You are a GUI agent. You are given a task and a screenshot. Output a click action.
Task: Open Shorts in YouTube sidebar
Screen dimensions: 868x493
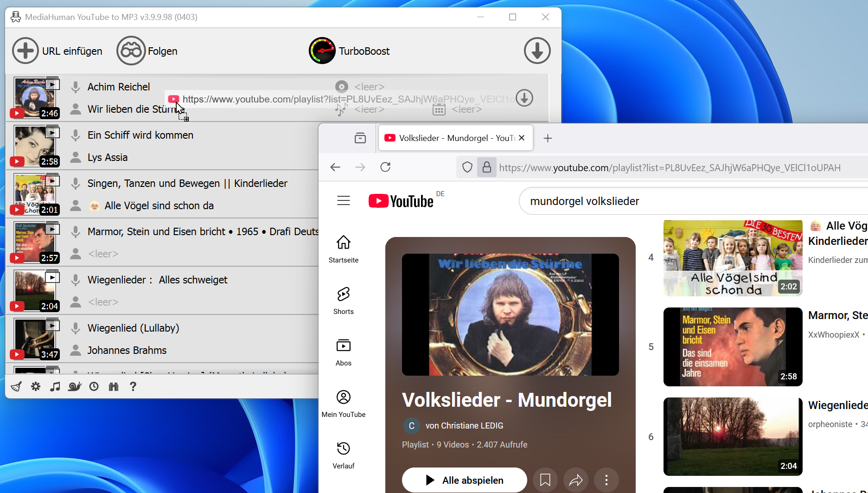[344, 301]
